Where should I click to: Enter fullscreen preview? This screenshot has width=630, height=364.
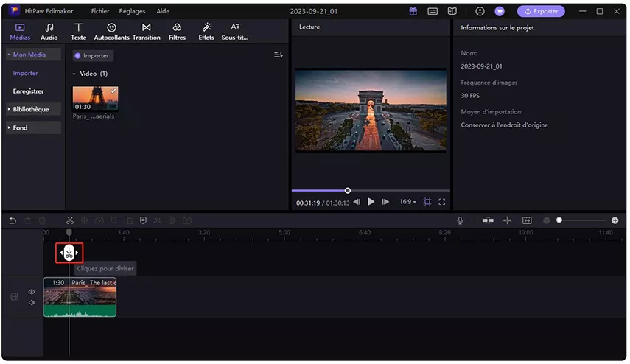pos(442,202)
